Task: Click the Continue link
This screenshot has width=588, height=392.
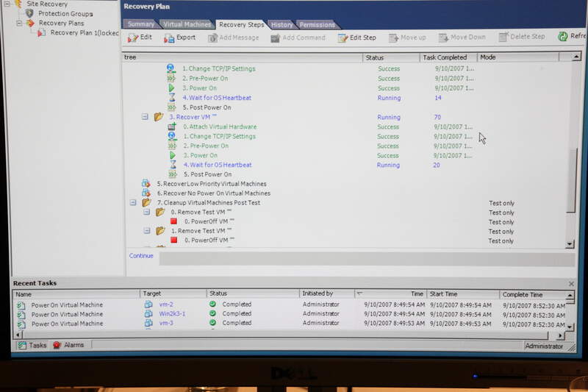Action: [141, 255]
